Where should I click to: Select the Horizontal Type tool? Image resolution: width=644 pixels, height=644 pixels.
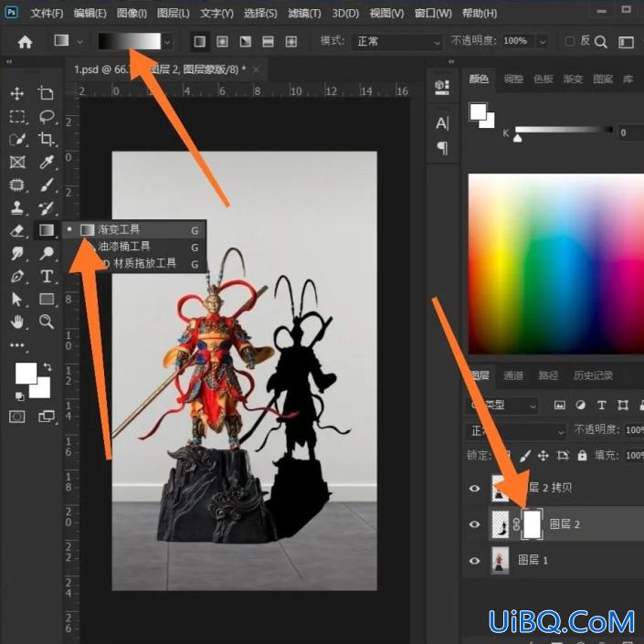(x=47, y=277)
